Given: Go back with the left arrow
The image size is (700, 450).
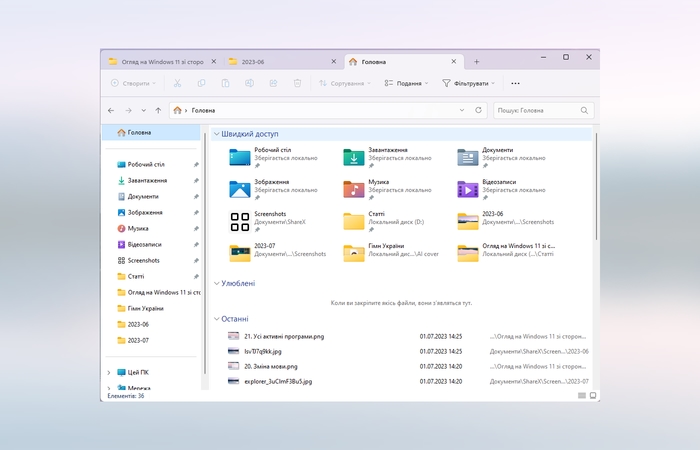Looking at the screenshot, I should [111, 110].
